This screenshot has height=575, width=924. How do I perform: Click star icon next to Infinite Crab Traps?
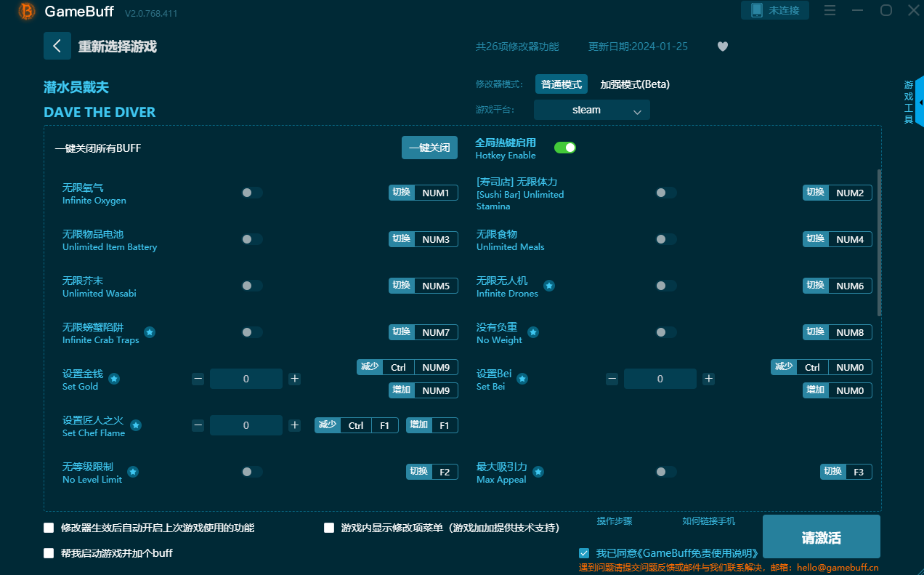(150, 332)
